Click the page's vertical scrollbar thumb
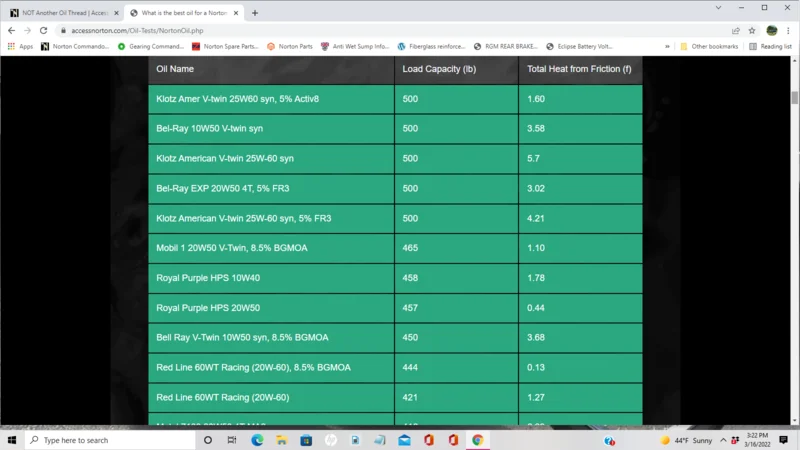The height and width of the screenshot is (450, 800). (x=795, y=98)
